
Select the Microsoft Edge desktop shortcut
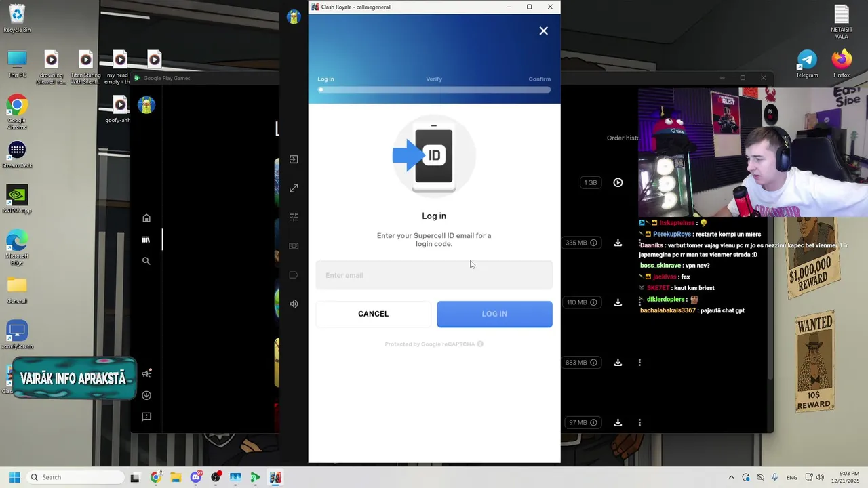[17, 246]
